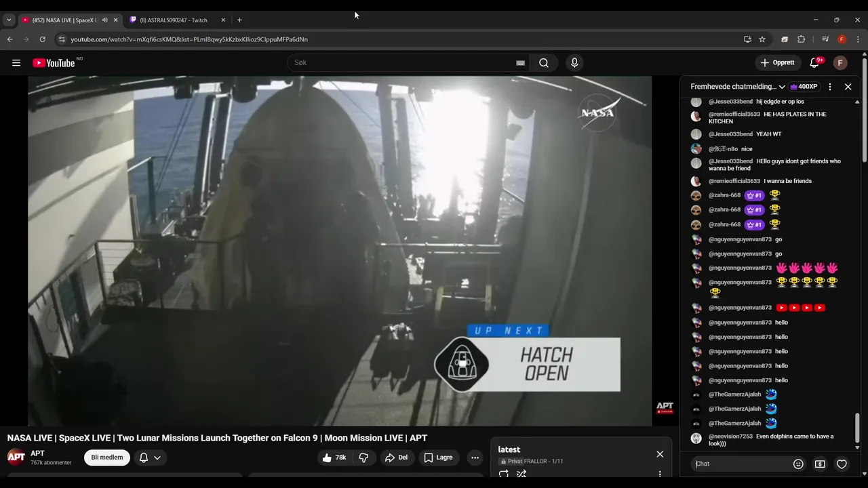Close the latest playlist panel
Viewport: 868px width, 488px height.
click(660, 454)
